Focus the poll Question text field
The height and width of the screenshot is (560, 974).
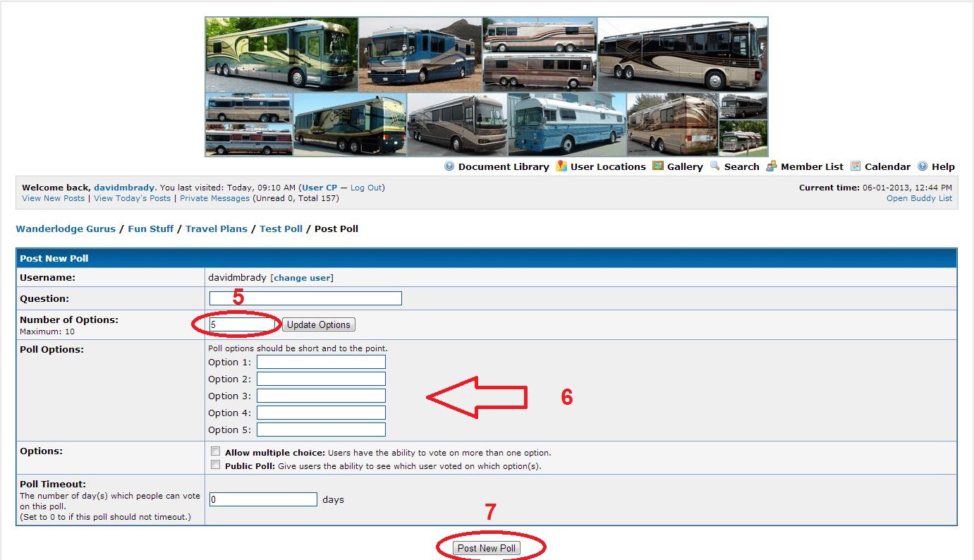click(x=305, y=298)
